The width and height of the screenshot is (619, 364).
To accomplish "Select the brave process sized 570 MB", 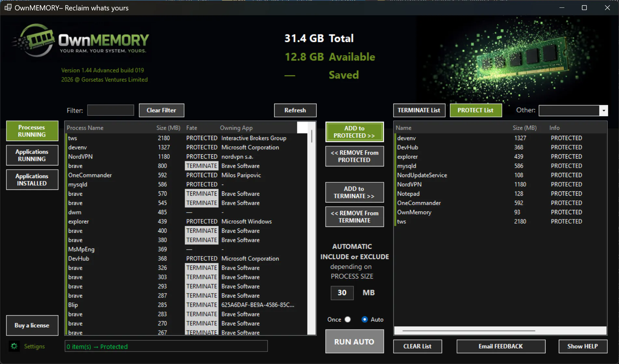I will point(187,194).
